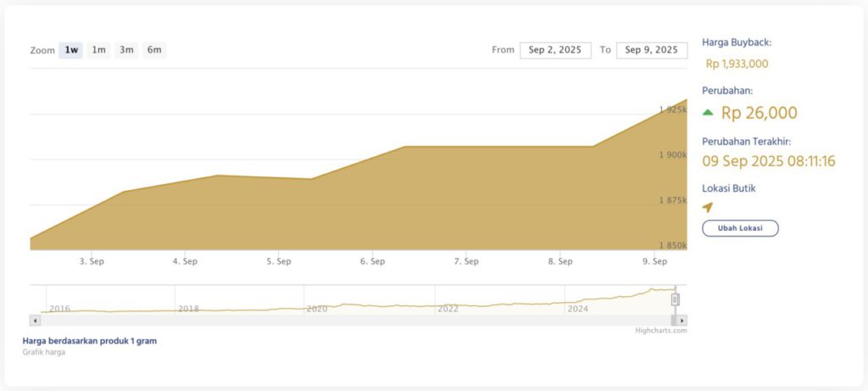Select the 1w zoom range
Image resolution: width=868 pixels, height=391 pixels.
71,50
